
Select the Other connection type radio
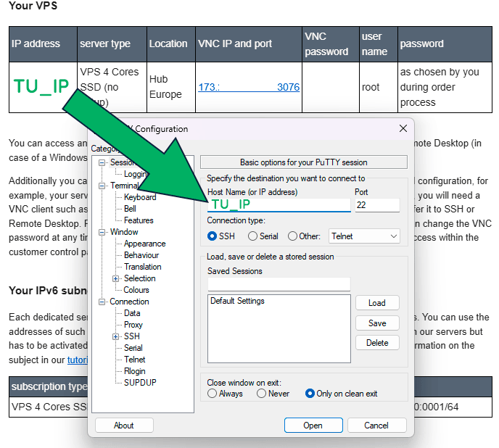coord(292,236)
